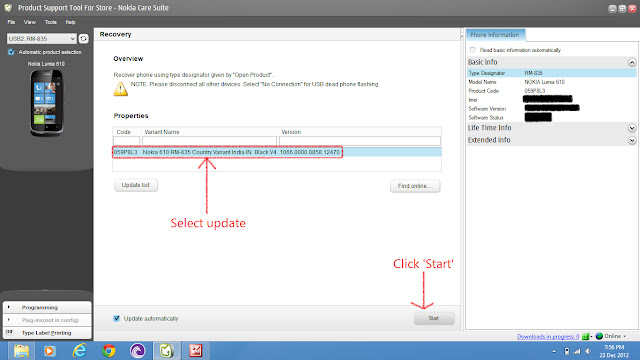640x360 pixels.
Task: Select the Software Status row
Action: pyautogui.click(x=551, y=118)
